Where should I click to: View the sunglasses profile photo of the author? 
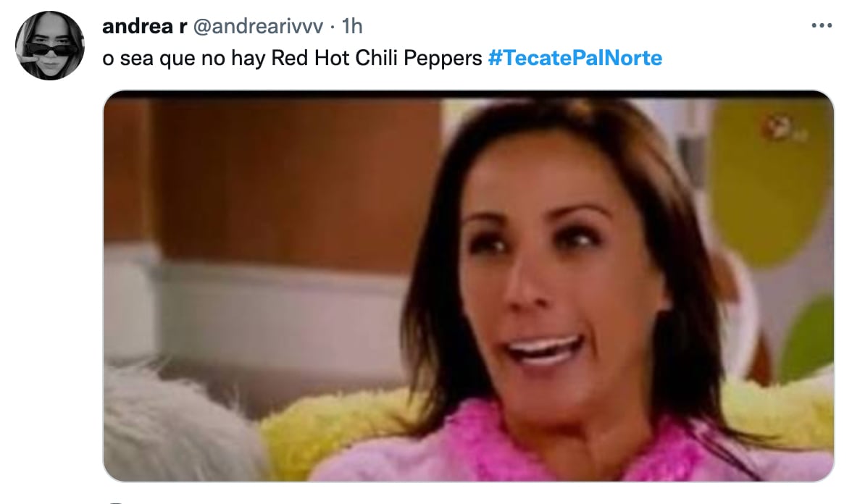(49, 46)
